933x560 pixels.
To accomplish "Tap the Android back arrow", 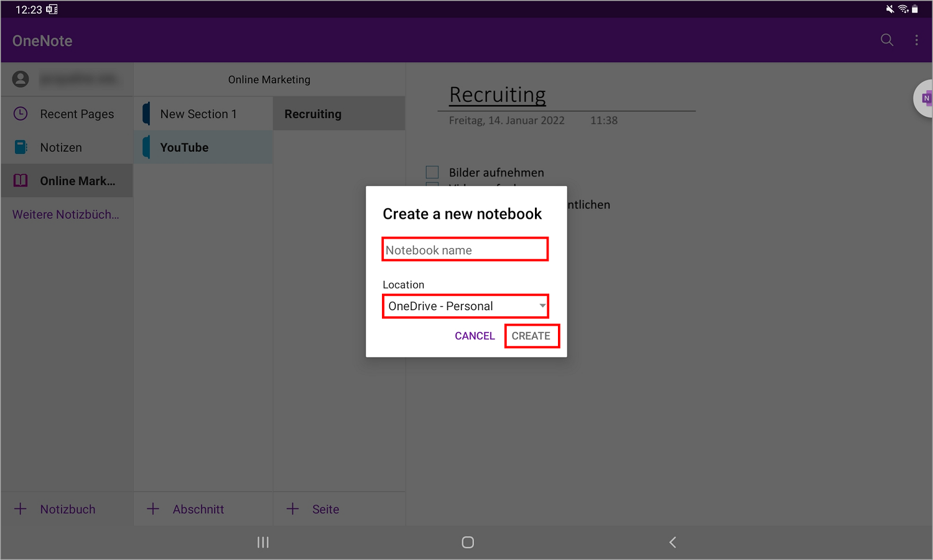I will [672, 543].
